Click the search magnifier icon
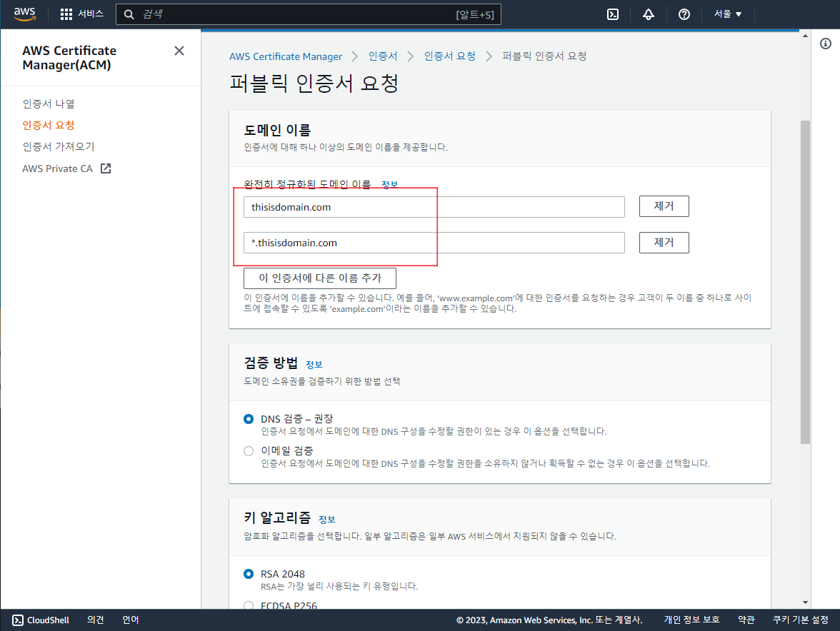The height and width of the screenshot is (631, 840). [x=129, y=14]
